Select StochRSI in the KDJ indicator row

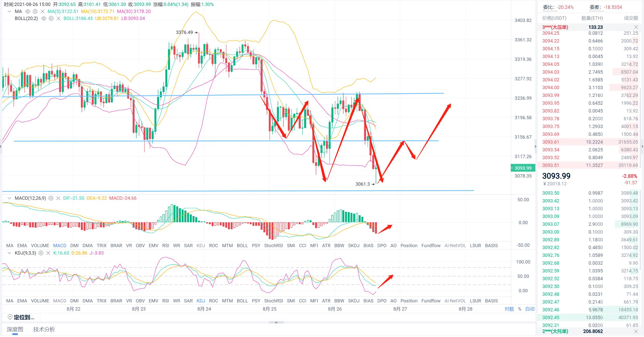pos(273,301)
